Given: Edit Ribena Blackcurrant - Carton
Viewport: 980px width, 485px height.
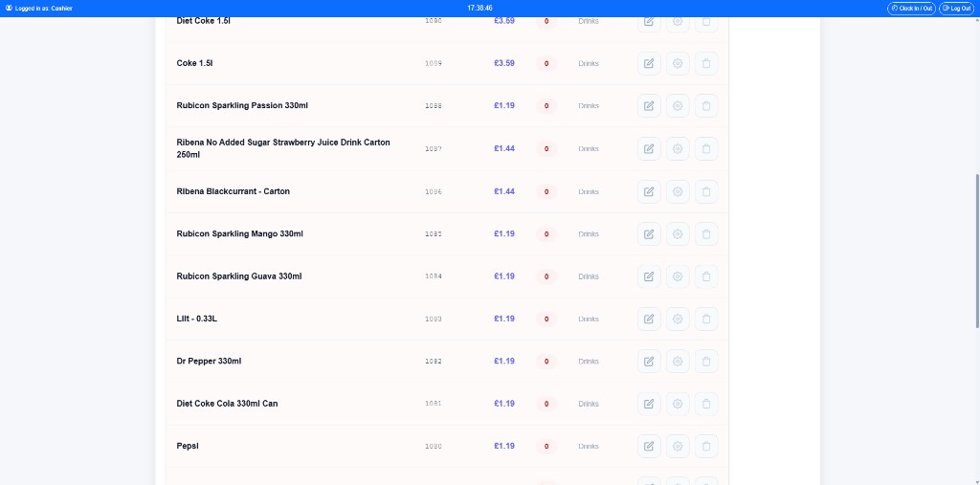Looking at the screenshot, I should [x=649, y=191].
